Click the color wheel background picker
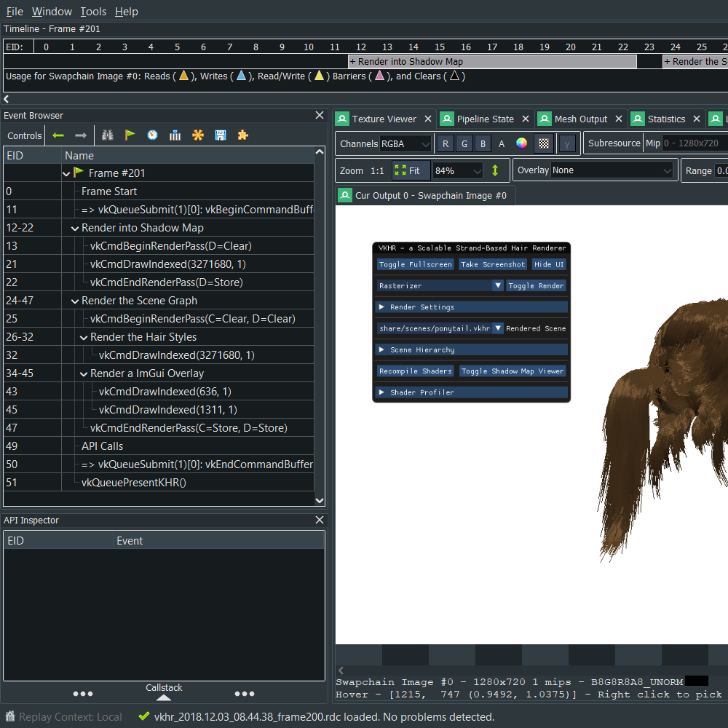The image size is (728, 728). point(521,143)
